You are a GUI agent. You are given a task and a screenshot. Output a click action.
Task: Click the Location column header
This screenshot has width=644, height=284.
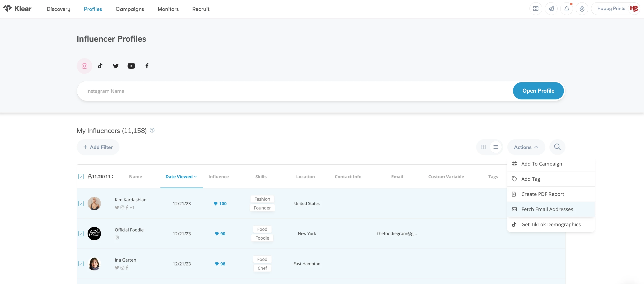click(305, 177)
